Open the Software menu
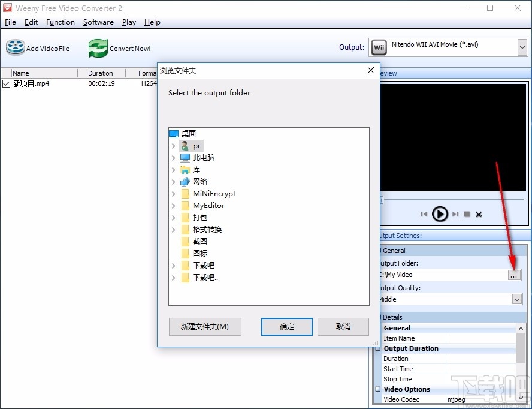Viewport: 532px width, 409px height. point(98,22)
